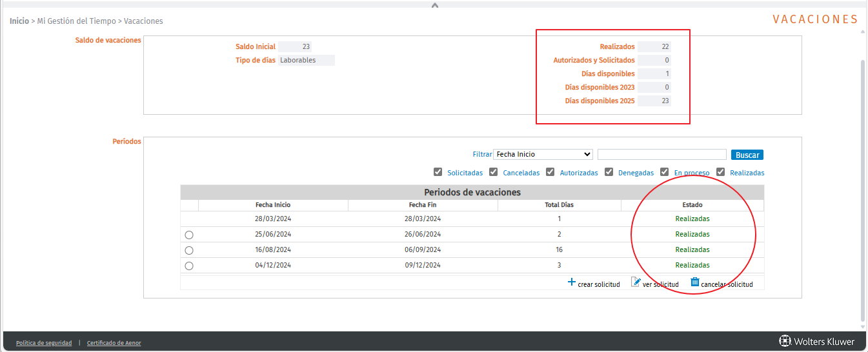Click the Vacaciones breadcrumb text
Viewport: 868px width, 352px height.
(x=143, y=21)
